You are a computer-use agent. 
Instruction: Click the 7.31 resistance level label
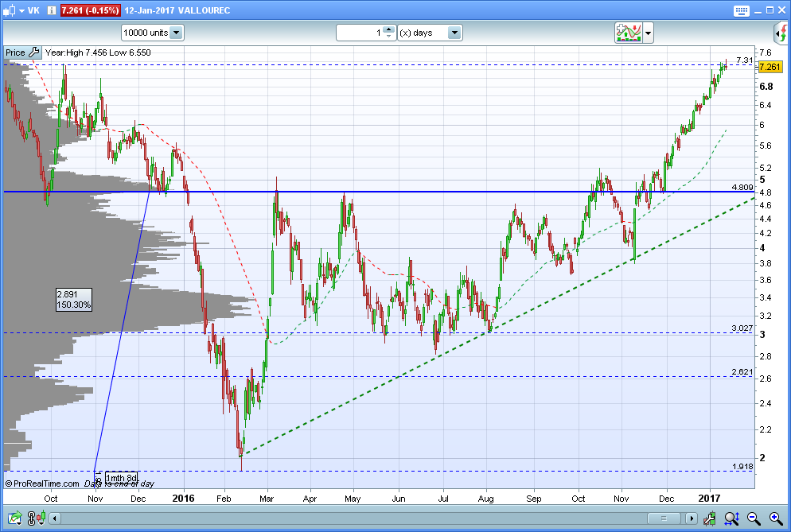point(744,60)
